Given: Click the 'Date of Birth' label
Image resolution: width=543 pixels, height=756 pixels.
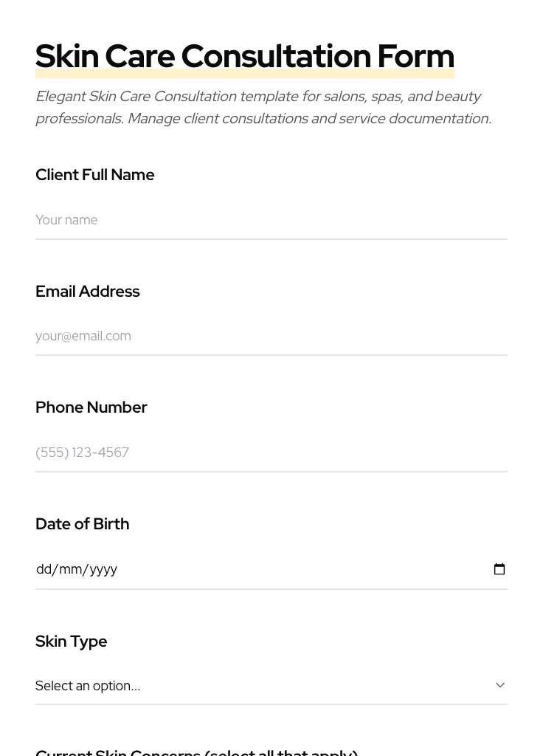Looking at the screenshot, I should [82, 524].
